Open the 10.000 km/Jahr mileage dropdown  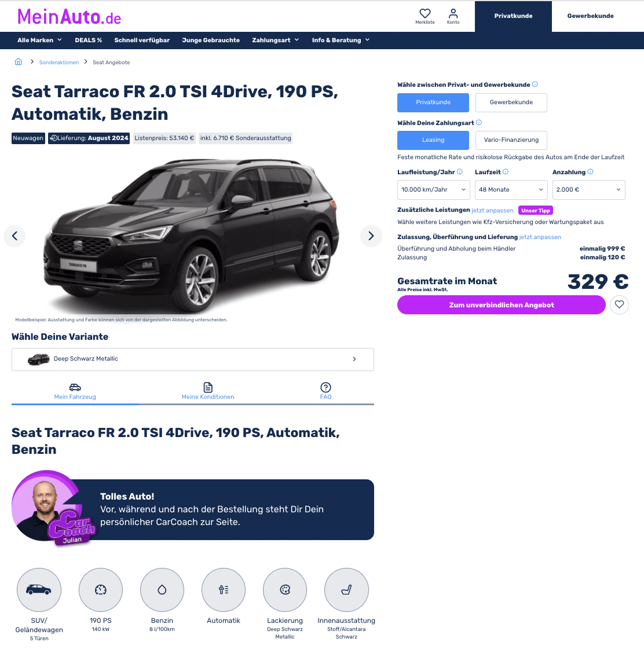(x=434, y=189)
